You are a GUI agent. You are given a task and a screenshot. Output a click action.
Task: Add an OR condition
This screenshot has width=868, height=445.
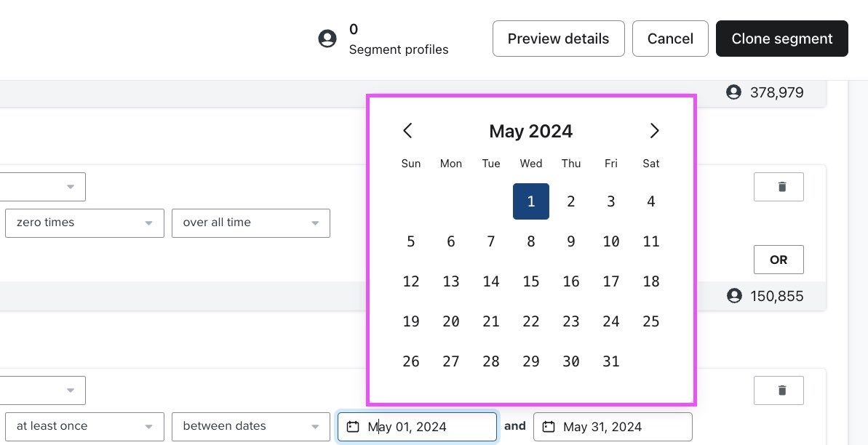(779, 260)
